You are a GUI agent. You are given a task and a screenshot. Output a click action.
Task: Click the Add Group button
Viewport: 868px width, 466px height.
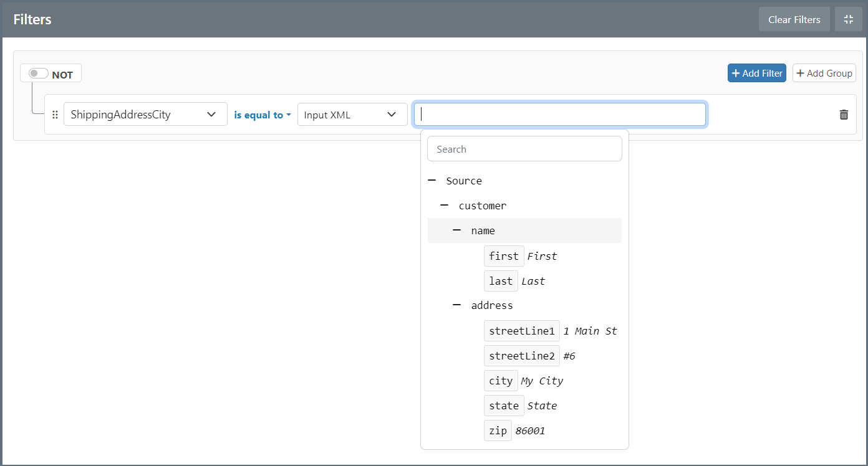tap(824, 73)
